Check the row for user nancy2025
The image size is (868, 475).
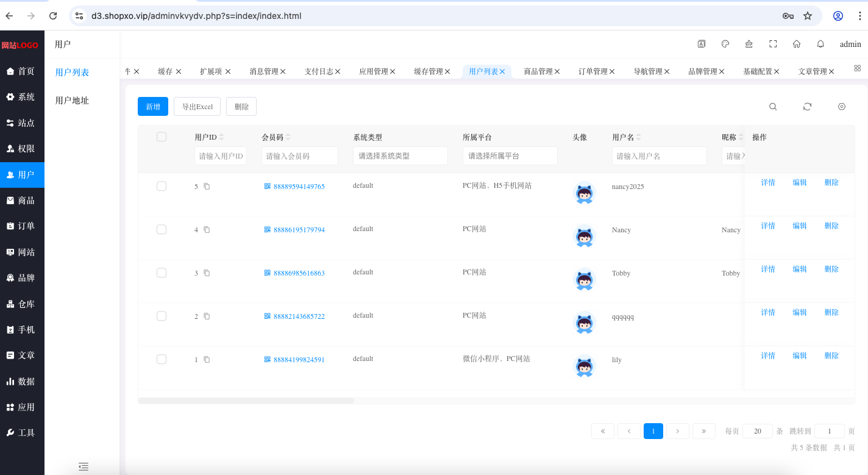[162, 186]
